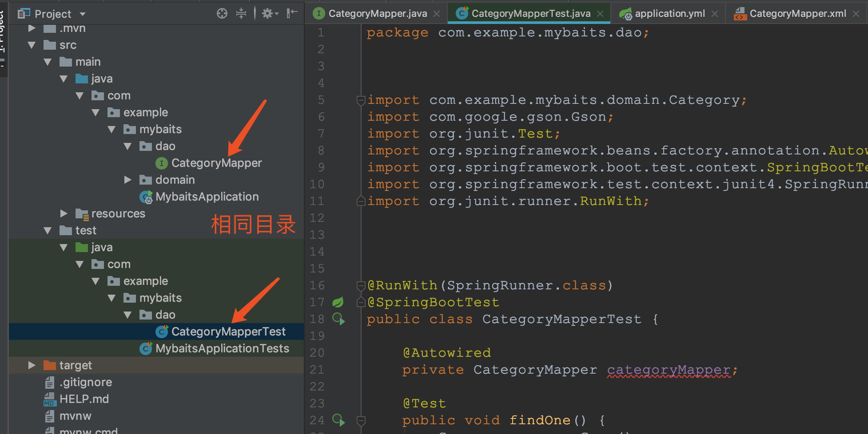
Task: Click the findOne method name in editor
Action: (540, 420)
